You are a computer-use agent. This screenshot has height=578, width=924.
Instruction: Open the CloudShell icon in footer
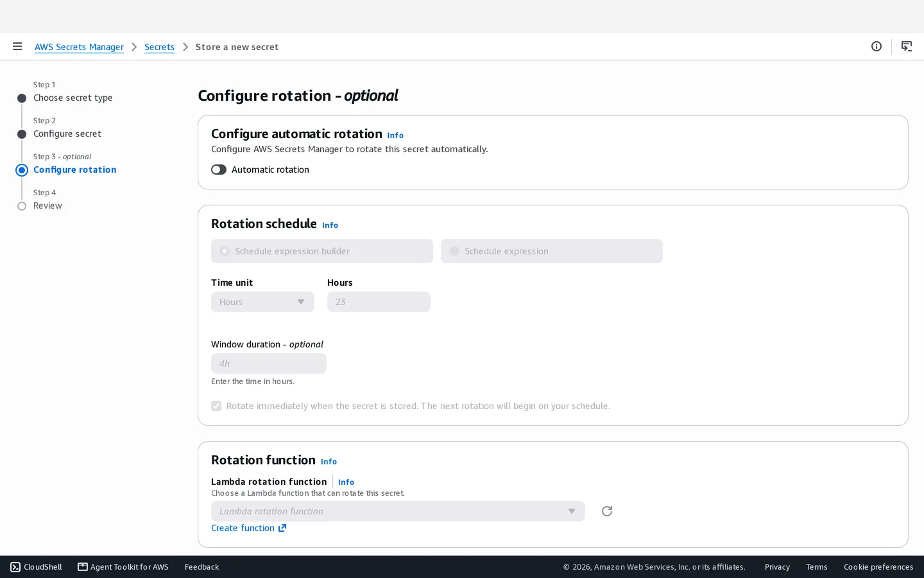point(15,567)
